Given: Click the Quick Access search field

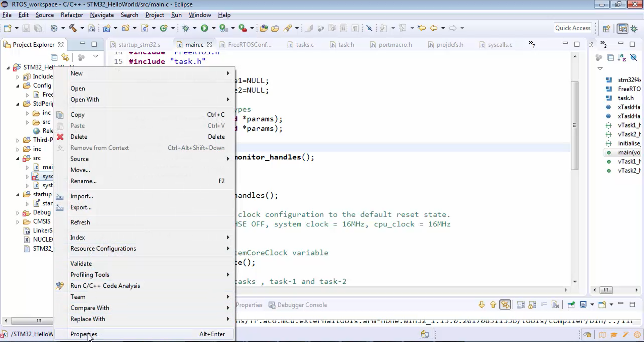Looking at the screenshot, I should (x=573, y=28).
